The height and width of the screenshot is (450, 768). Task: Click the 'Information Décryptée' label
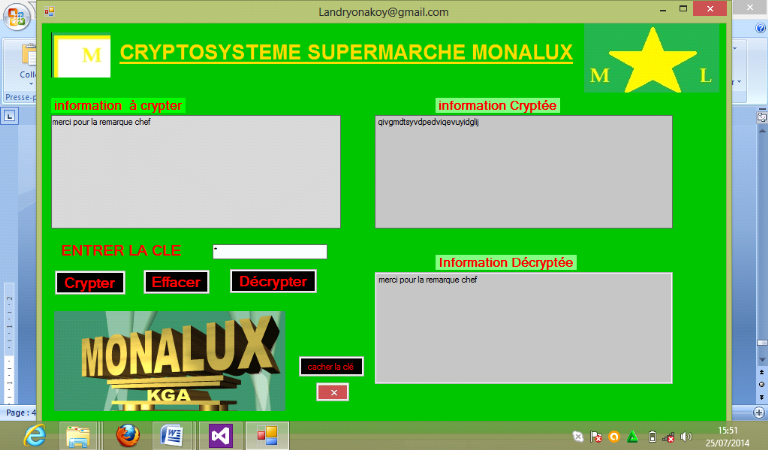[505, 262]
